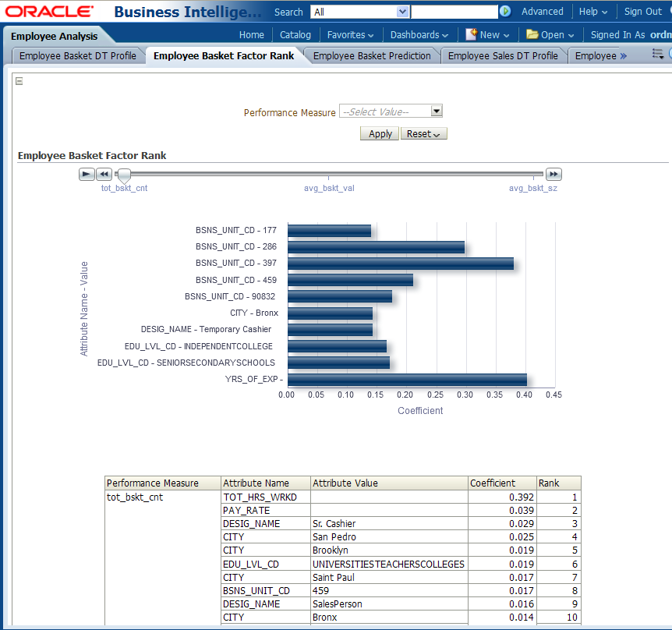The width and height of the screenshot is (672, 630).
Task: Switch to Employee Basket Prediction tab
Action: point(372,55)
